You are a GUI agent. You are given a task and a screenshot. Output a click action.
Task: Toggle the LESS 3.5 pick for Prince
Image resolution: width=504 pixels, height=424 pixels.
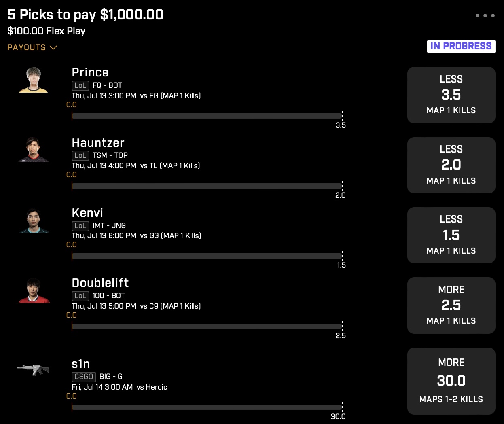click(x=451, y=95)
